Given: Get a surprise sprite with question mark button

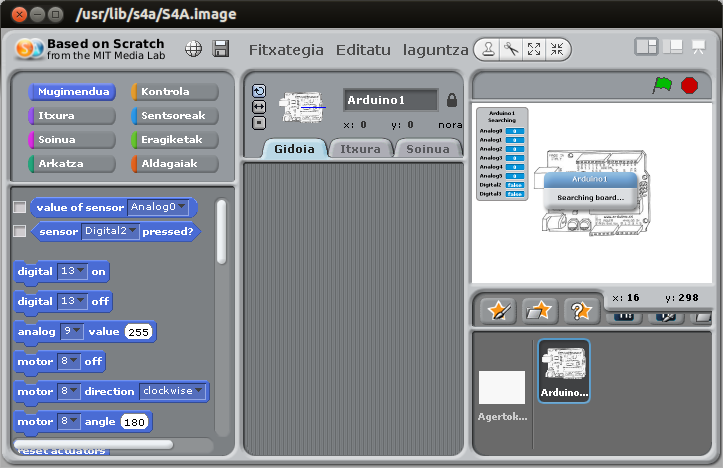Looking at the screenshot, I should pos(580,311).
